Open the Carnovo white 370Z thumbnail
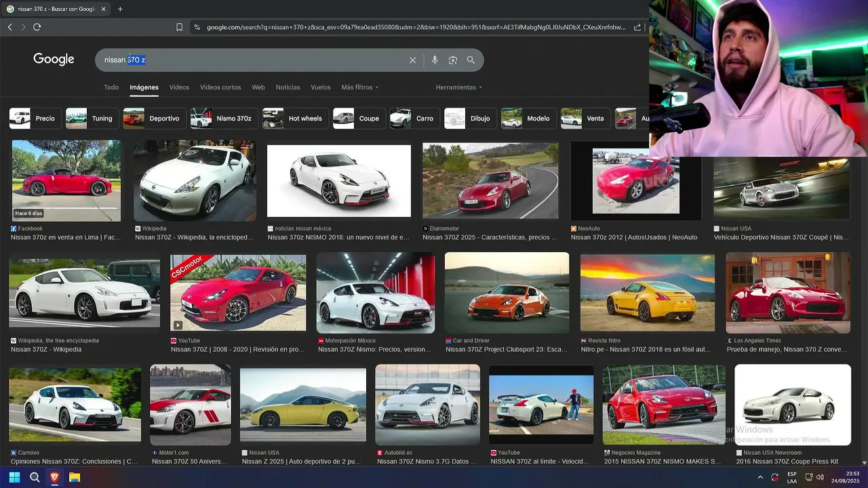The image size is (868, 488). pyautogui.click(x=75, y=405)
